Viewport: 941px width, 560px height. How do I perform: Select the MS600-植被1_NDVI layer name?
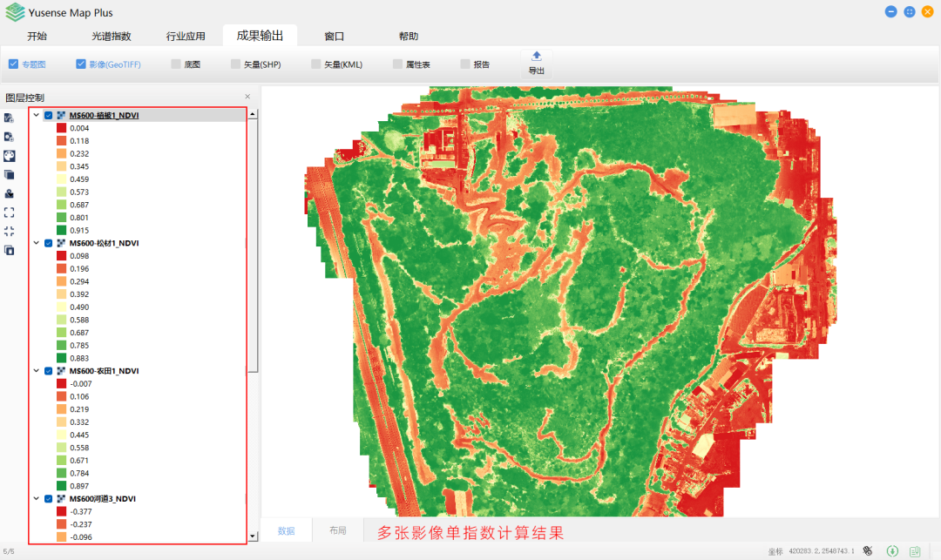pos(104,115)
